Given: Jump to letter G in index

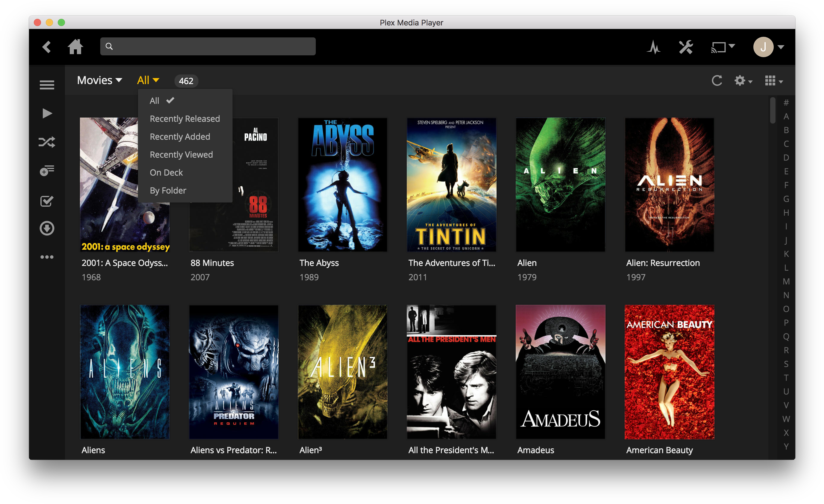Looking at the screenshot, I should (x=786, y=199).
